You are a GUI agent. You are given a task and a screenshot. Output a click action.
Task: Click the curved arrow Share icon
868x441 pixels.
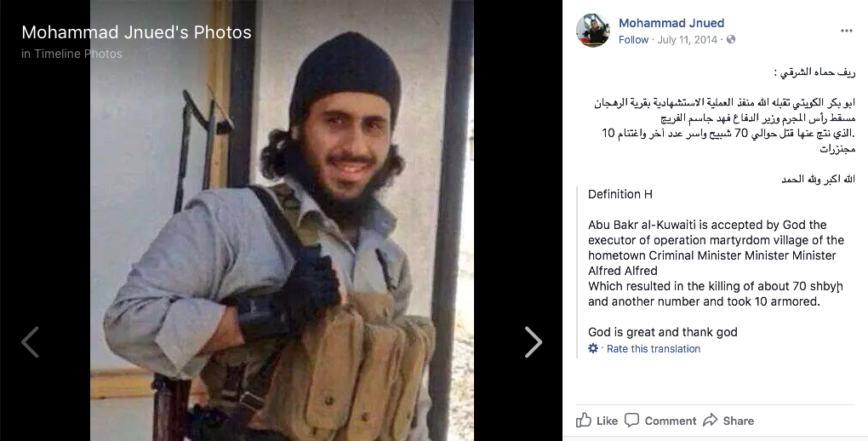711,420
